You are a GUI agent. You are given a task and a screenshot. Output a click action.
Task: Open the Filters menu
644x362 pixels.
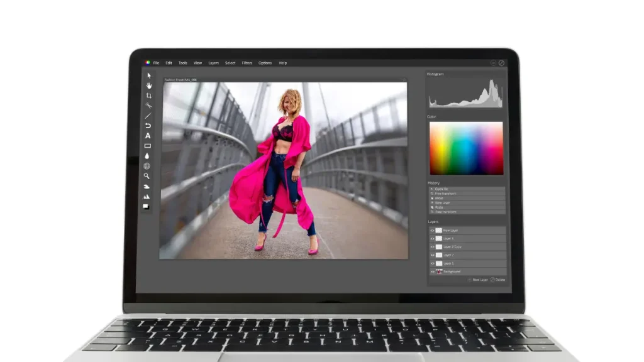(247, 63)
